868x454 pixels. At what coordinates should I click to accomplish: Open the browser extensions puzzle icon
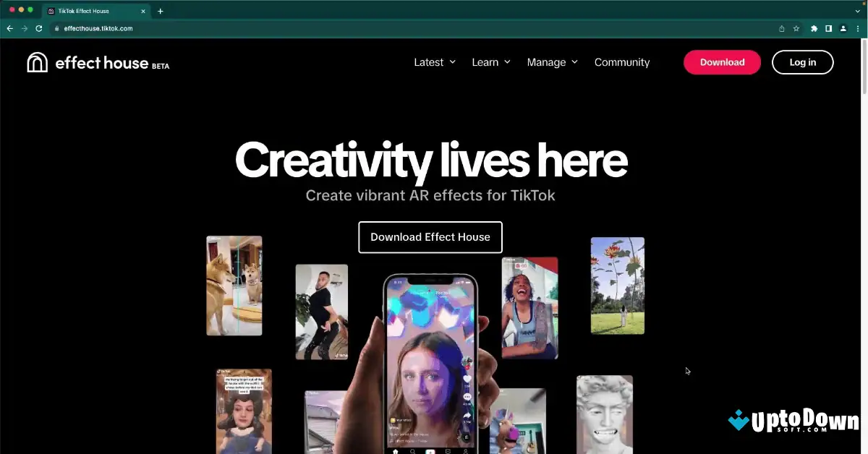click(814, 28)
